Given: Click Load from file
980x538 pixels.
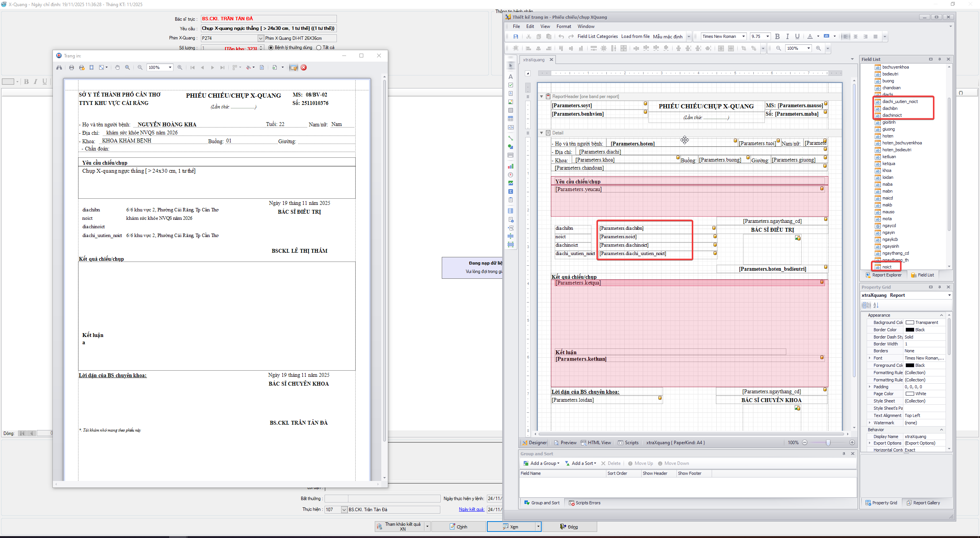Looking at the screenshot, I should 635,36.
